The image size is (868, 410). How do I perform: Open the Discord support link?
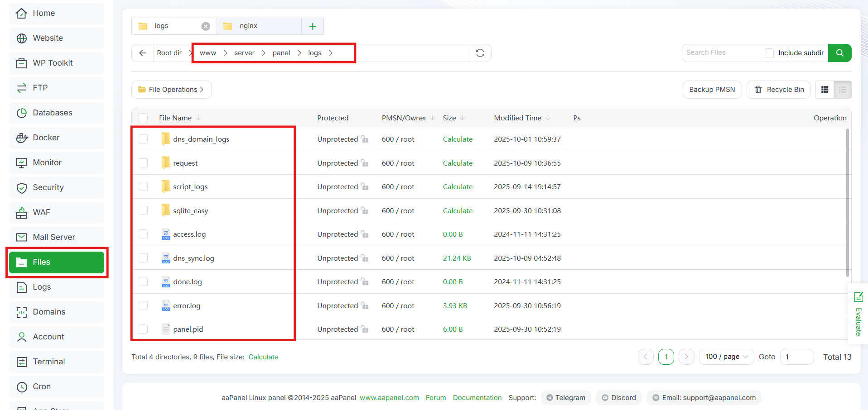(x=619, y=398)
